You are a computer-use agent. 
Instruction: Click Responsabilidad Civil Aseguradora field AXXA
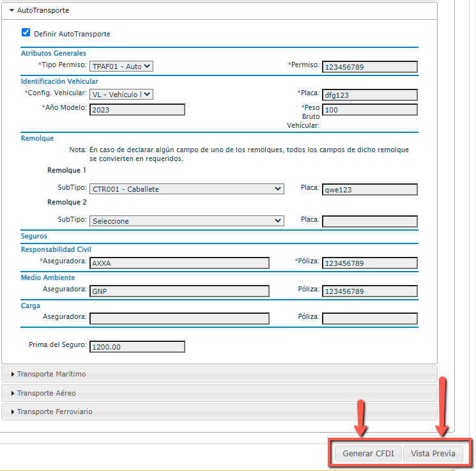(x=180, y=263)
